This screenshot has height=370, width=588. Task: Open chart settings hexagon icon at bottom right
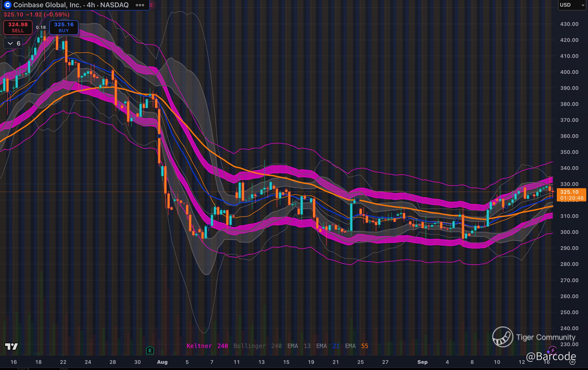[x=572, y=362]
